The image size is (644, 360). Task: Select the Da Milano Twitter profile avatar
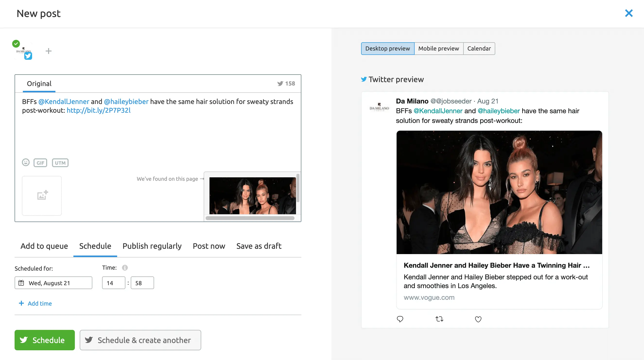point(23,51)
